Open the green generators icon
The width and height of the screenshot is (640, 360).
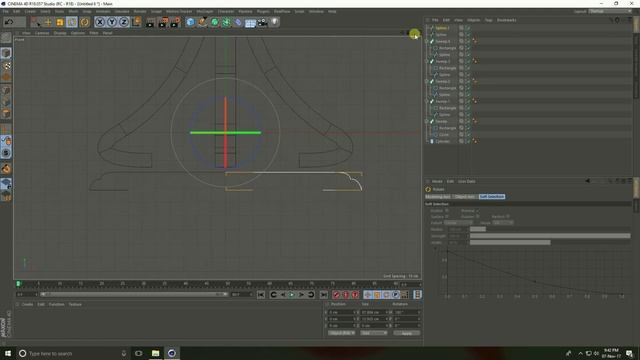[214, 22]
